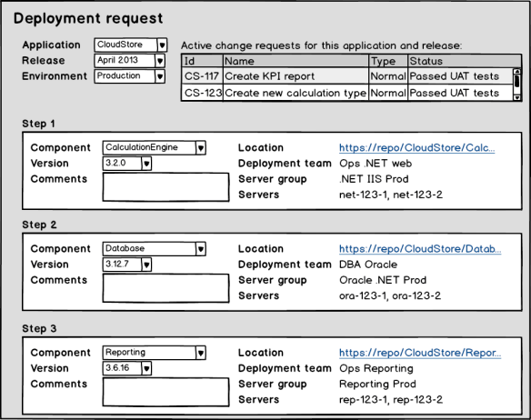
Task: Click the Status column header
Action: coord(465,61)
